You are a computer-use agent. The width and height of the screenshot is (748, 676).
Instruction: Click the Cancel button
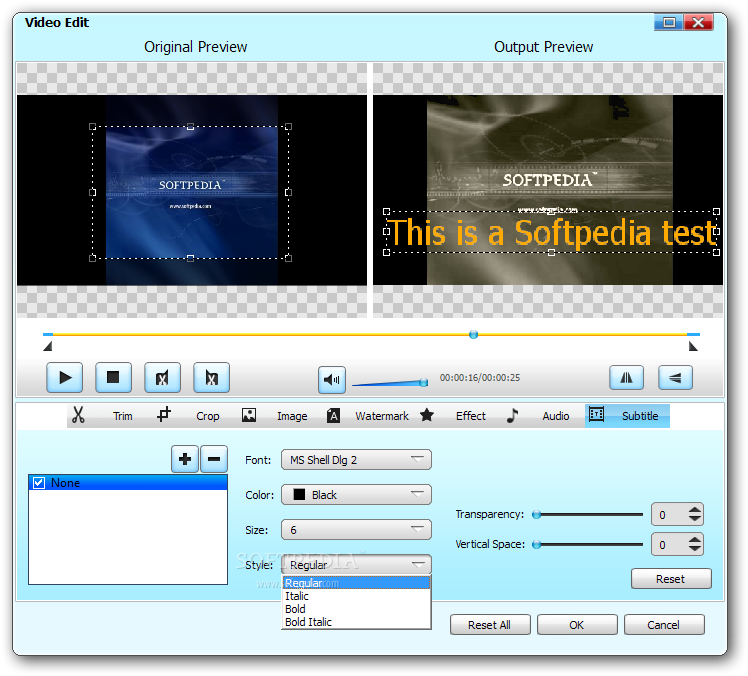tap(664, 624)
